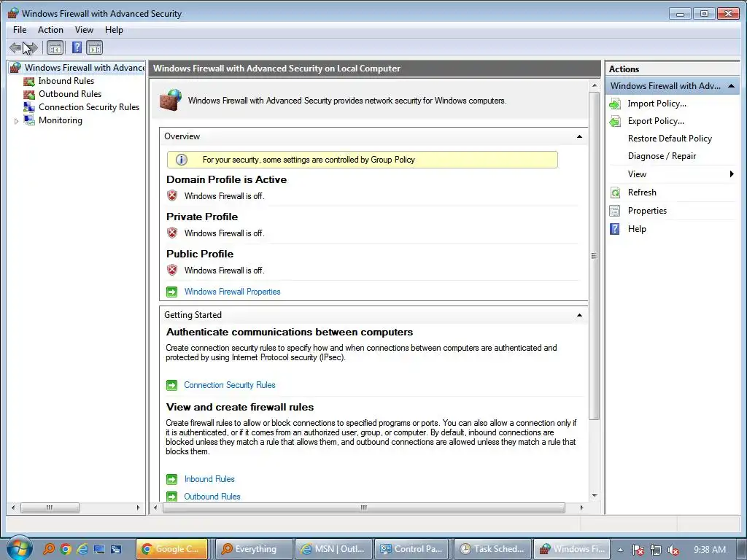Image resolution: width=747 pixels, height=560 pixels.
Task: Select Outbound Rules in the console tree
Action: [x=69, y=94]
